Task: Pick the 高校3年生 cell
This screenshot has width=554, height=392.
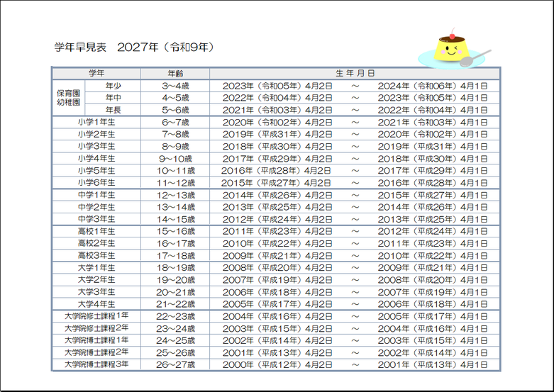Action: click(x=96, y=255)
